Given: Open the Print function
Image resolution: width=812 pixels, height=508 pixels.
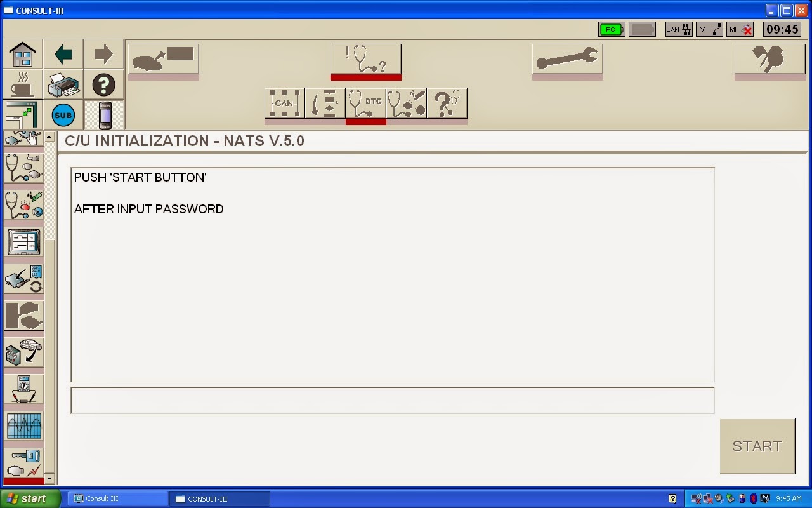Looking at the screenshot, I should tap(63, 84).
